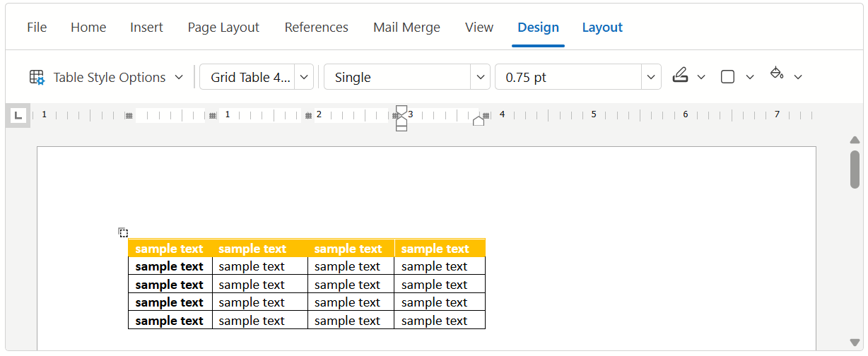Click the cell shading paint bucket icon
The image size is (868, 356).
[776, 73]
